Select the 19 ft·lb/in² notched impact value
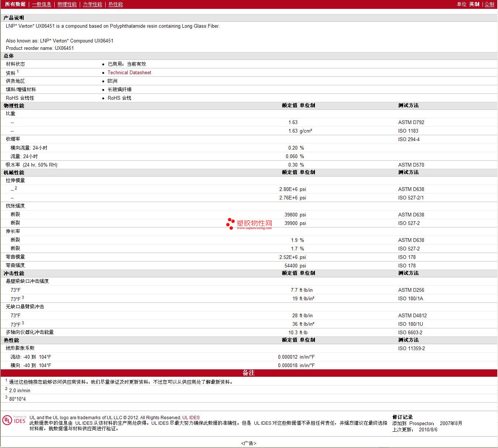Image resolution: width=498 pixels, height=448 pixels. coord(303,298)
